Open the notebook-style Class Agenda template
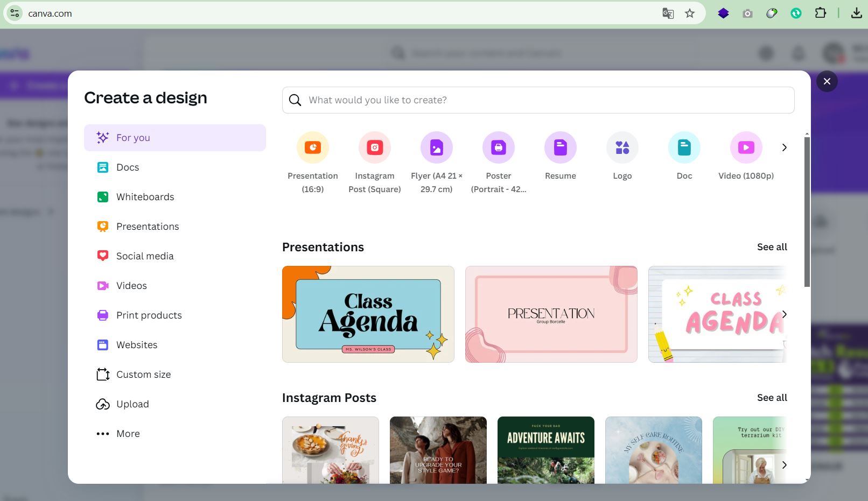Screen dimensions: 868x501 coord(717,314)
